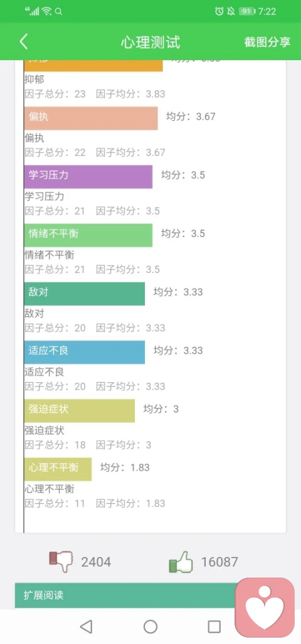This screenshot has height=644, width=301.
Task: Tap the 心理测试 page title
Action: point(150,43)
